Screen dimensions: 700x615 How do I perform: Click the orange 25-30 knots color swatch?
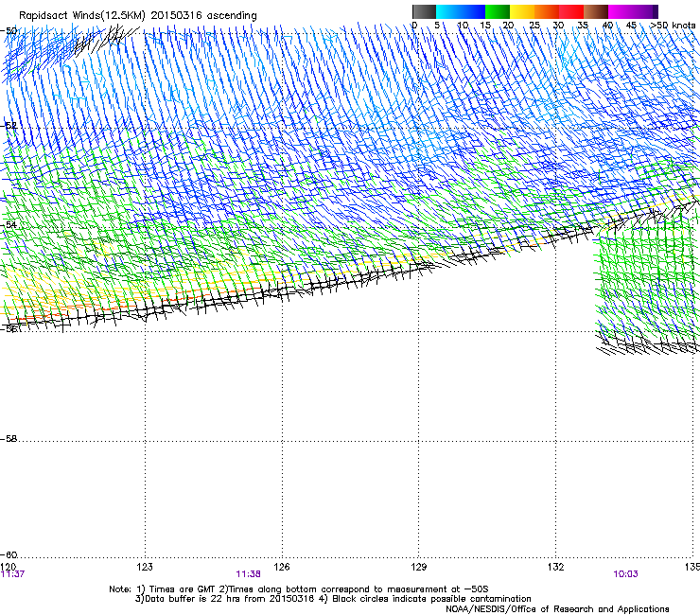click(547, 11)
